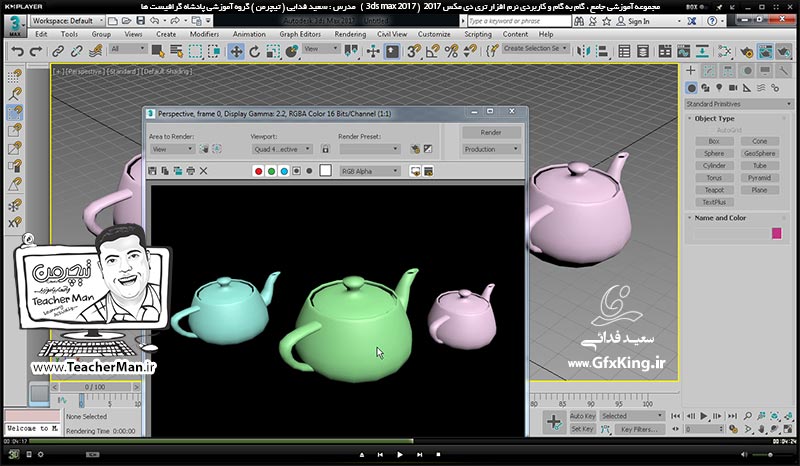The width and height of the screenshot is (800, 466).
Task: Switch to the Utilities wrench tab
Action: click(783, 70)
